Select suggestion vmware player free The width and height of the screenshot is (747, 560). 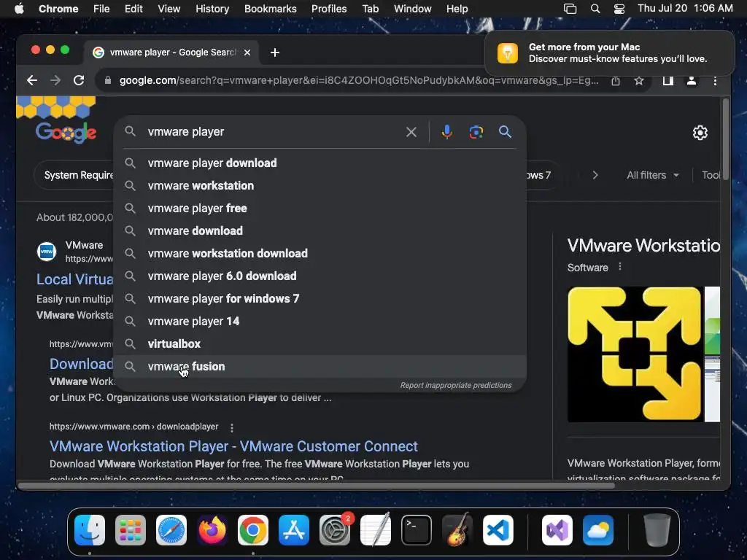coord(320,208)
